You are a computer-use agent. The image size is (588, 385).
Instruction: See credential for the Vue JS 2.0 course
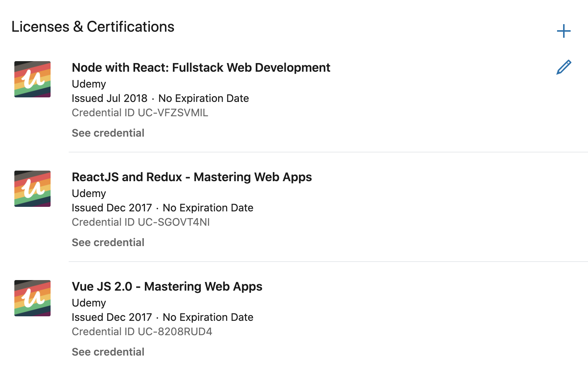[108, 352]
